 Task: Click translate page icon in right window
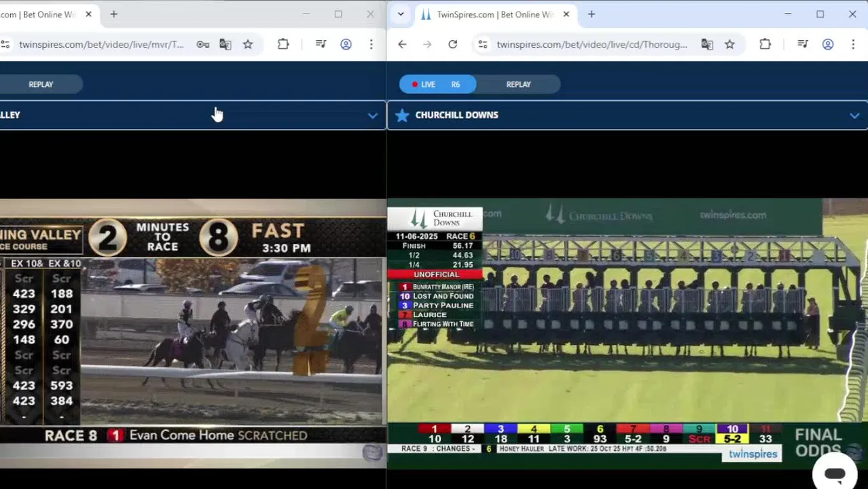[x=707, y=45]
